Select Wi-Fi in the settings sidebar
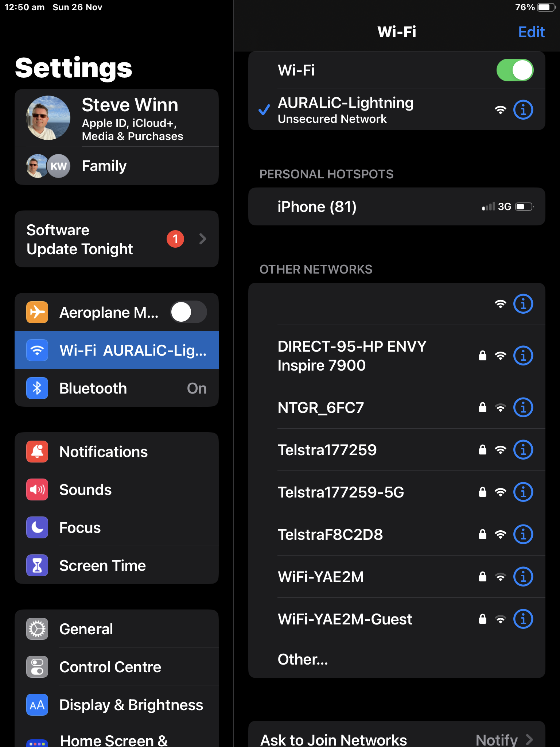Viewport: 560px width, 747px height. coord(117,350)
